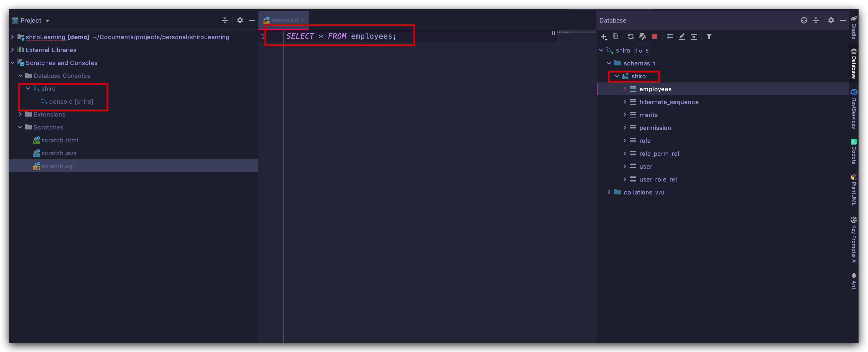This screenshot has height=352, width=868.
Task: Close the scratch.sql tab
Action: point(303,20)
